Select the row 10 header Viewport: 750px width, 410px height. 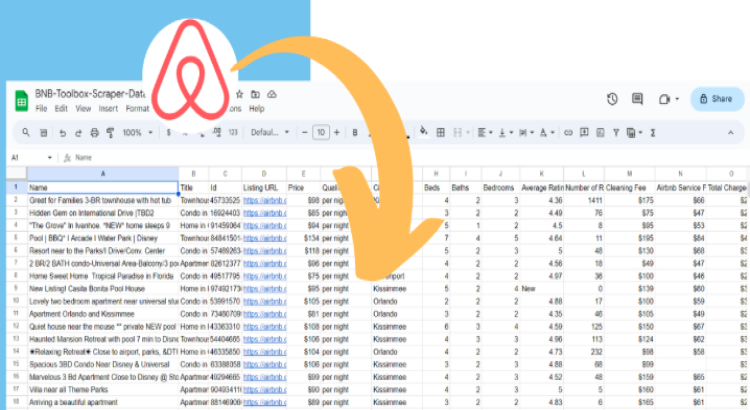pos(16,301)
